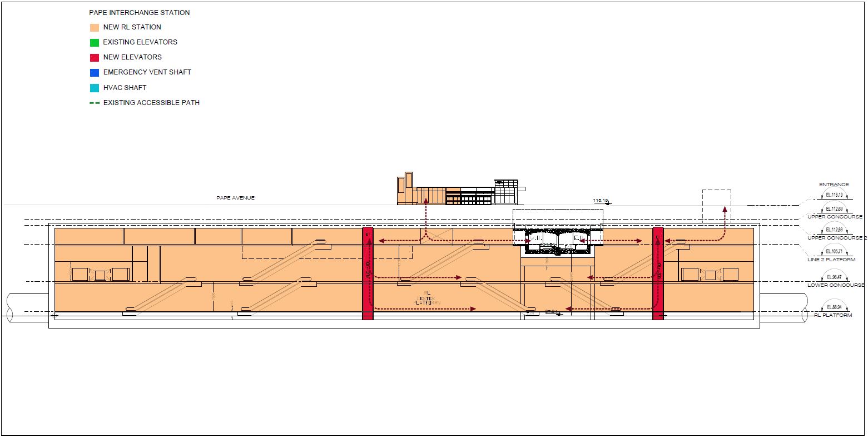This screenshot has width=868, height=438.
Task: Click the Pape Avenue street label
Action: click(235, 198)
